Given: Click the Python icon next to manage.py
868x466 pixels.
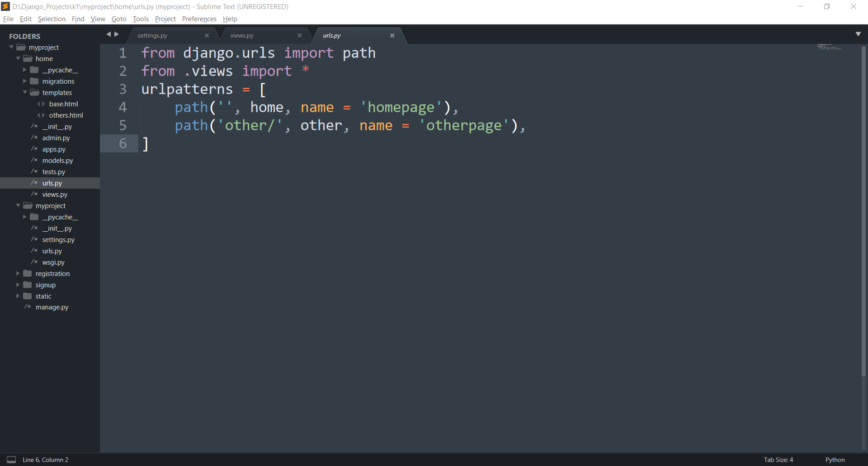Looking at the screenshot, I should (27, 307).
